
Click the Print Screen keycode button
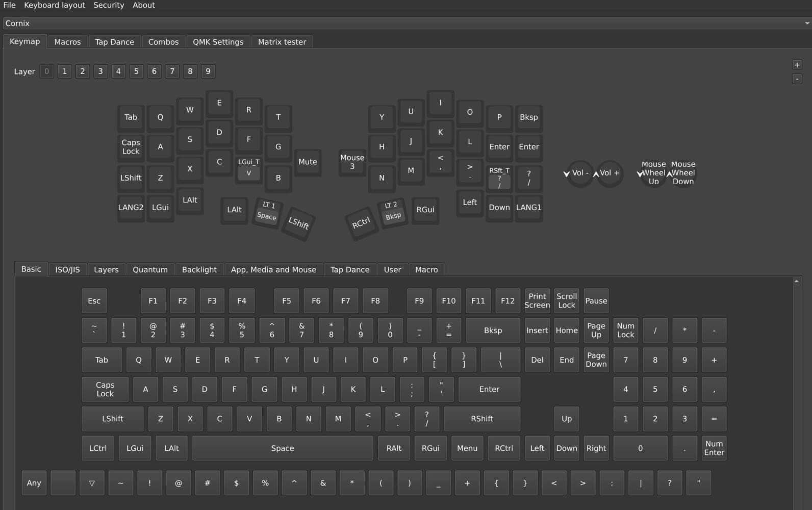(537, 301)
